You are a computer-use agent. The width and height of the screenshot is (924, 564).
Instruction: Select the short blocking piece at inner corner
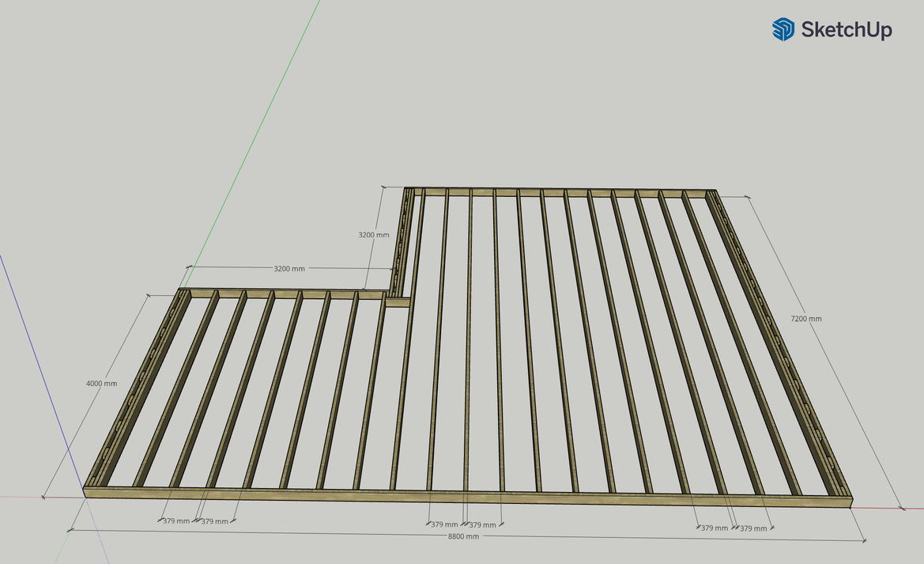click(x=398, y=301)
